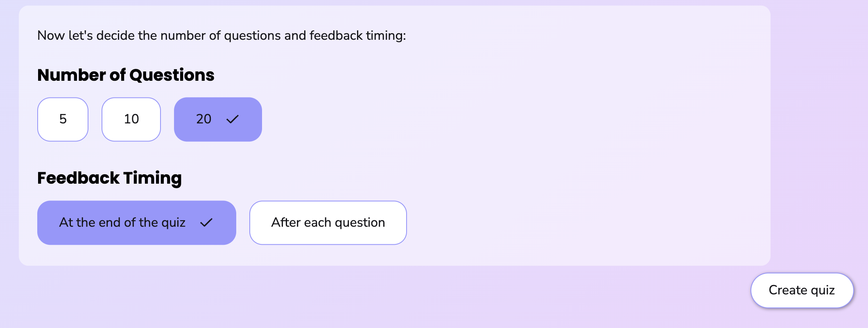Click the unselected After each question pill
Screen dimensions: 868x328
(x=328, y=223)
